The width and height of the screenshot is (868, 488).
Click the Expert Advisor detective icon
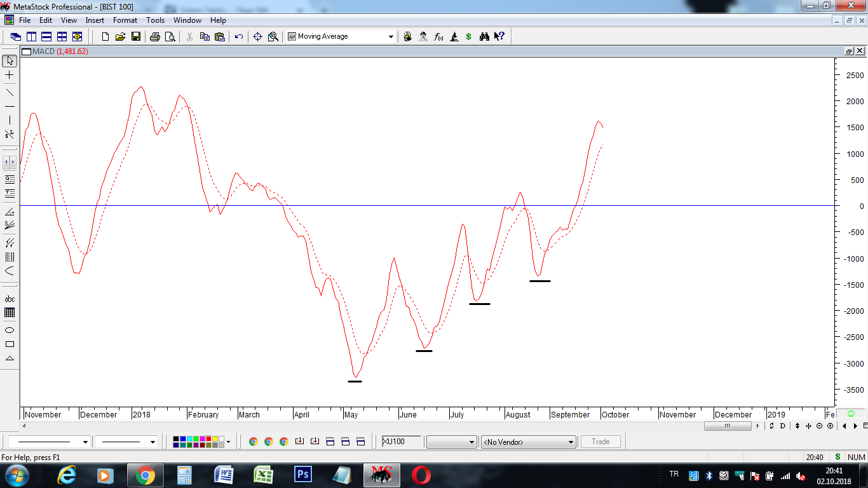(x=423, y=37)
